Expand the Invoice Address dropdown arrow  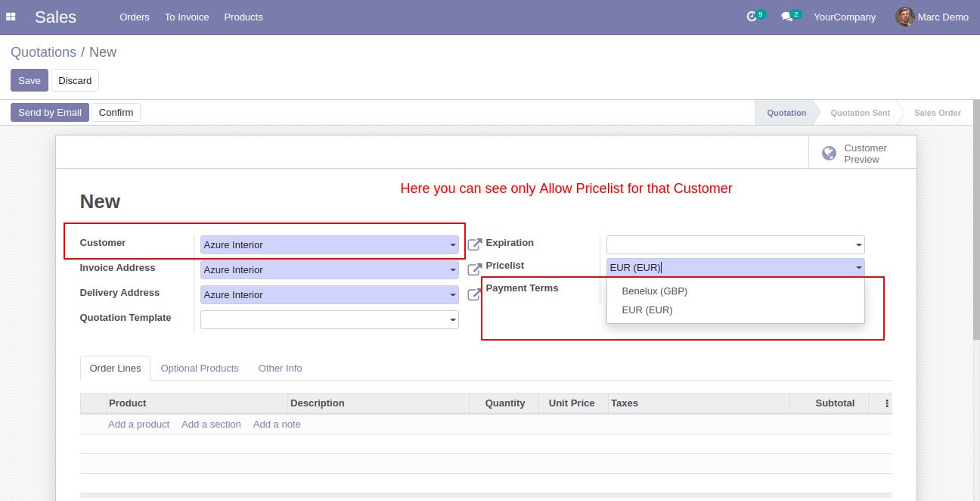tap(452, 270)
